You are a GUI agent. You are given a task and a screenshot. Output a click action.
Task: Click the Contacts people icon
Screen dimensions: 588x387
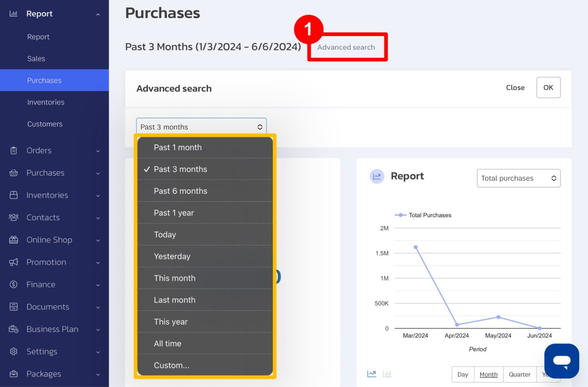point(14,217)
